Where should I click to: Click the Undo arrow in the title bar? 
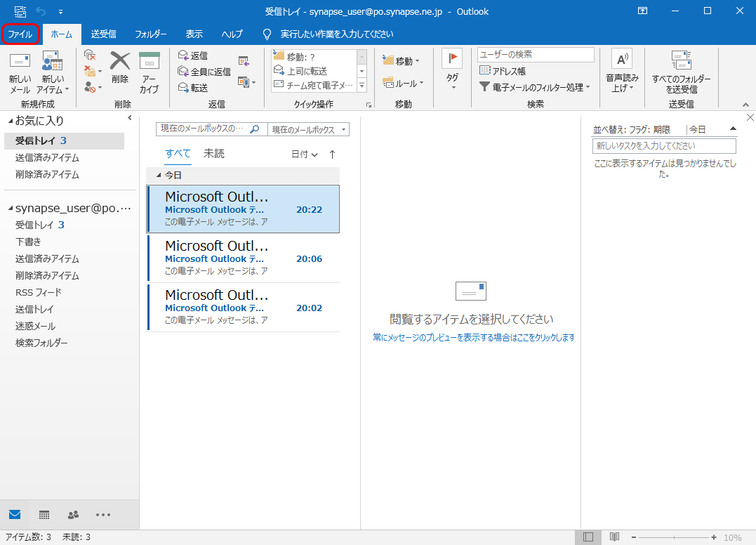[x=41, y=11]
